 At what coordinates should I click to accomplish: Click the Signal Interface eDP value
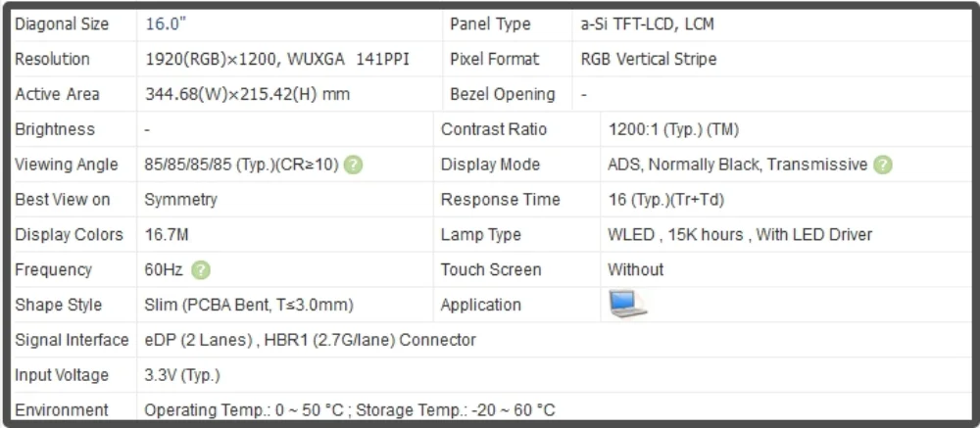click(x=310, y=341)
